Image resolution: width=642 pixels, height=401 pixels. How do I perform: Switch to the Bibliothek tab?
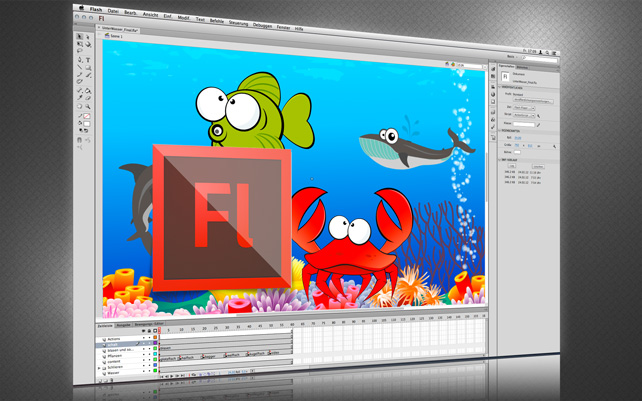[522, 68]
